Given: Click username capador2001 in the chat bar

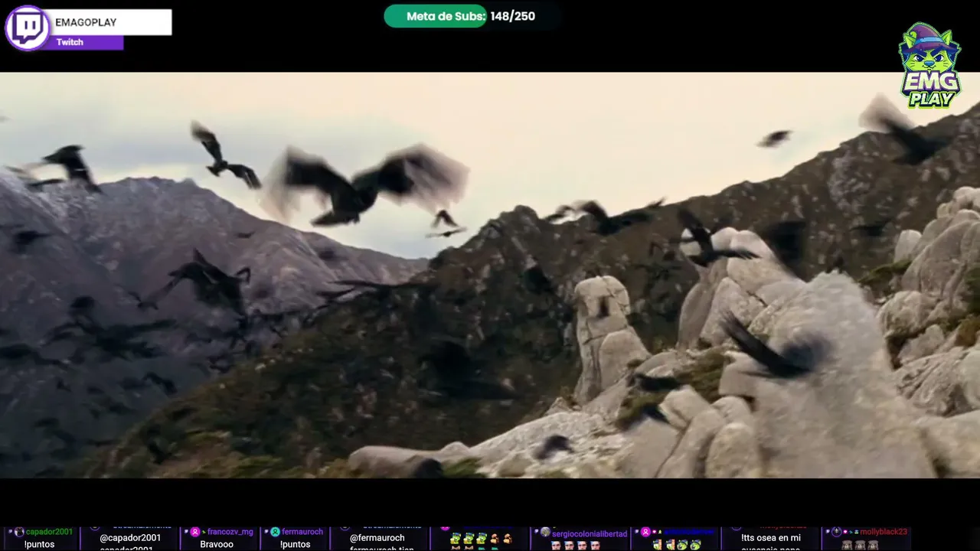Looking at the screenshot, I should click(49, 532).
